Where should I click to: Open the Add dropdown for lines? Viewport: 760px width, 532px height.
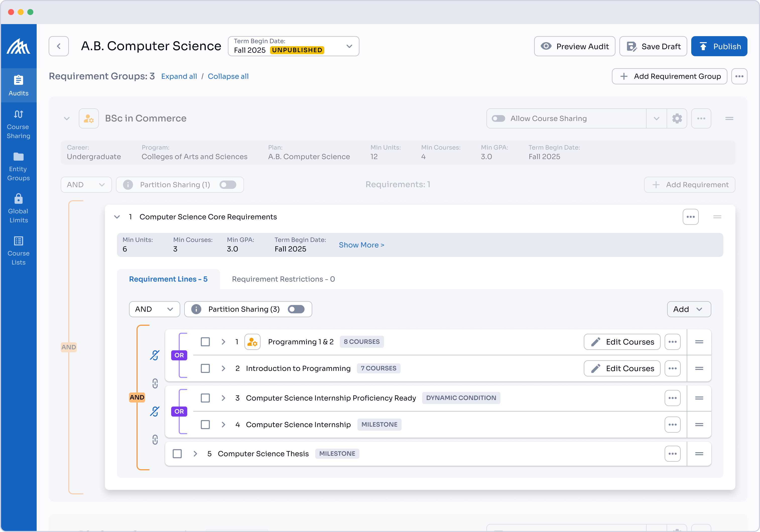point(689,309)
